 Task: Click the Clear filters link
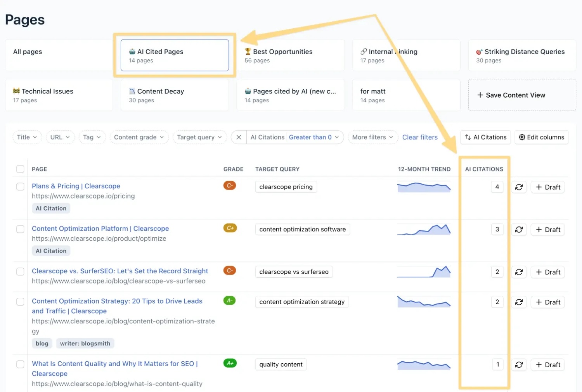click(x=420, y=137)
